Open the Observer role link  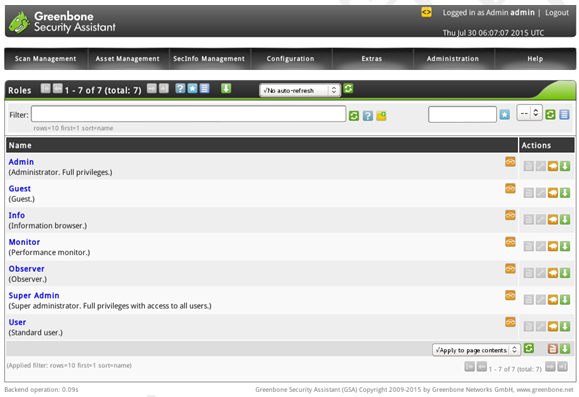[x=27, y=269]
